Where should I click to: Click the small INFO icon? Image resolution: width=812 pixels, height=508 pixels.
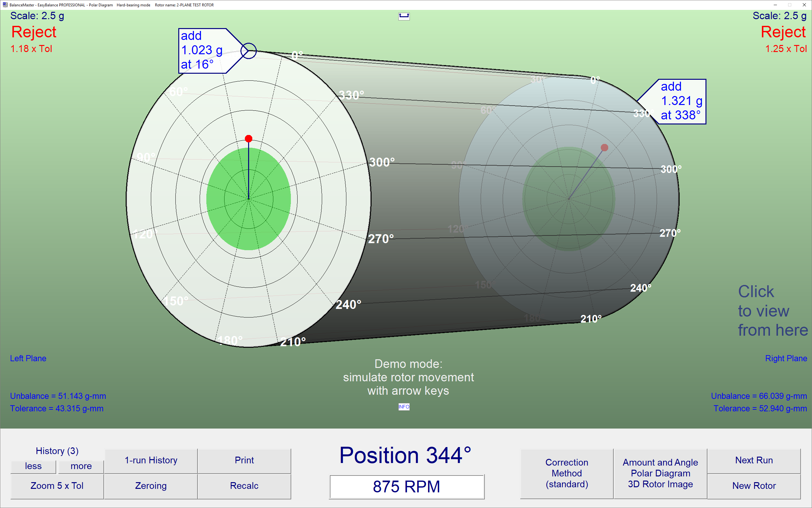404,407
